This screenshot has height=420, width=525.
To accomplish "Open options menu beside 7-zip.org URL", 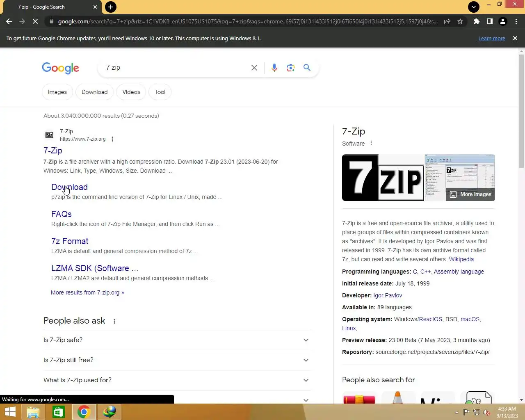I will point(112,139).
